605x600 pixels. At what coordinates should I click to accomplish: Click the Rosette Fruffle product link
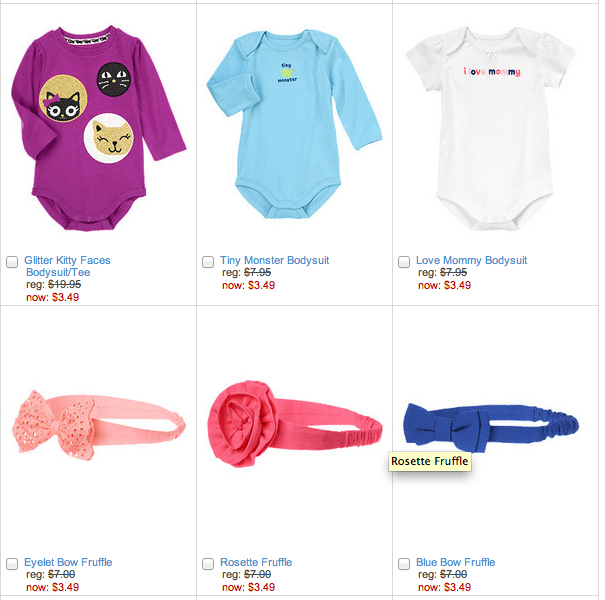point(256,562)
